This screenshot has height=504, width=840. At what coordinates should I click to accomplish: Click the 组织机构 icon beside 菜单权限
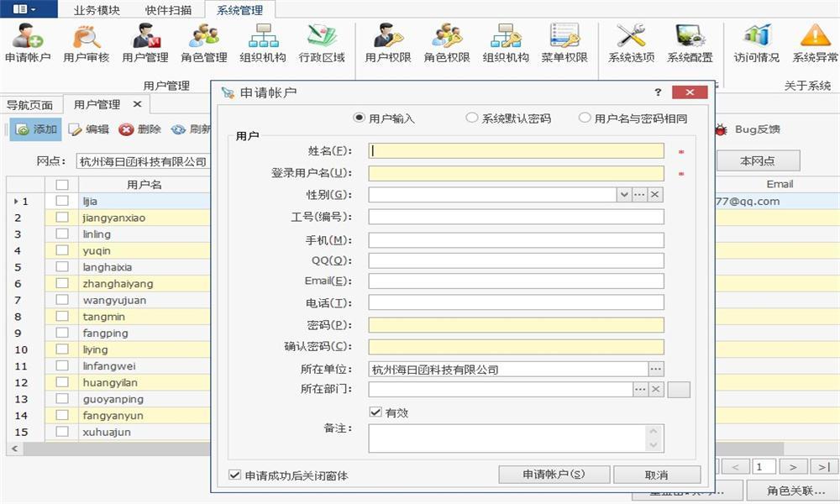tap(506, 44)
